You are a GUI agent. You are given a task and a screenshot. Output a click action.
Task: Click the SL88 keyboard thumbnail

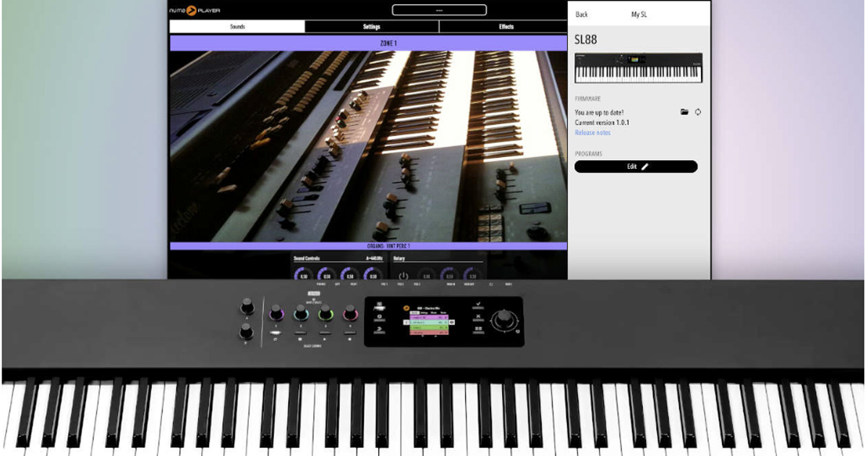point(638,67)
